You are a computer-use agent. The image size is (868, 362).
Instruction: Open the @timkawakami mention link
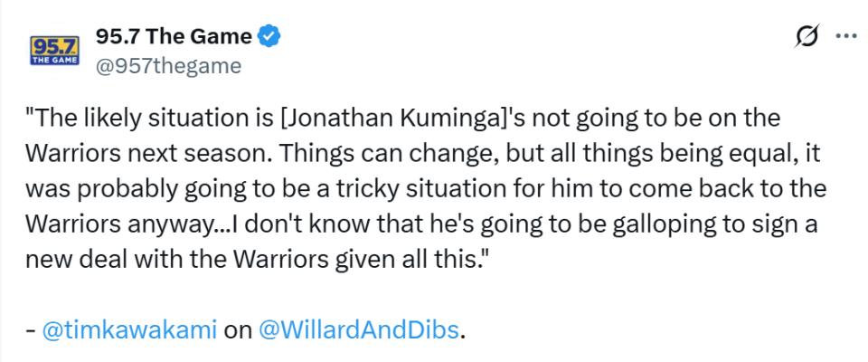click(129, 330)
